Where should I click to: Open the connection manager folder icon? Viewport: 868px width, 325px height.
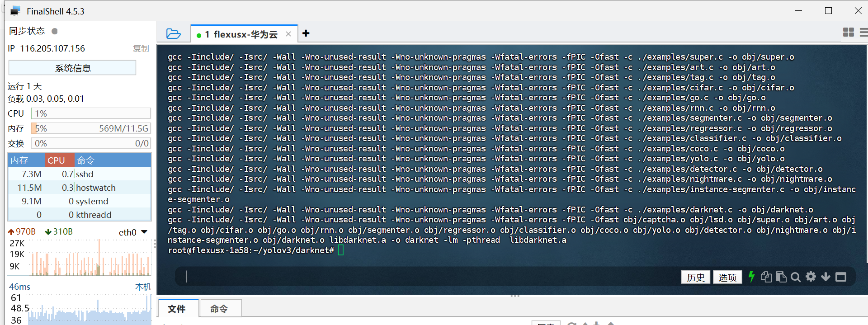(x=174, y=34)
